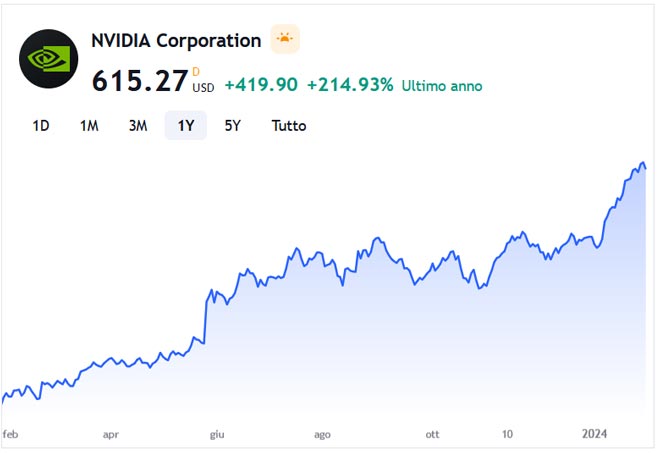Click the +214.93% percentage change
The height and width of the screenshot is (453, 660).
[350, 85]
